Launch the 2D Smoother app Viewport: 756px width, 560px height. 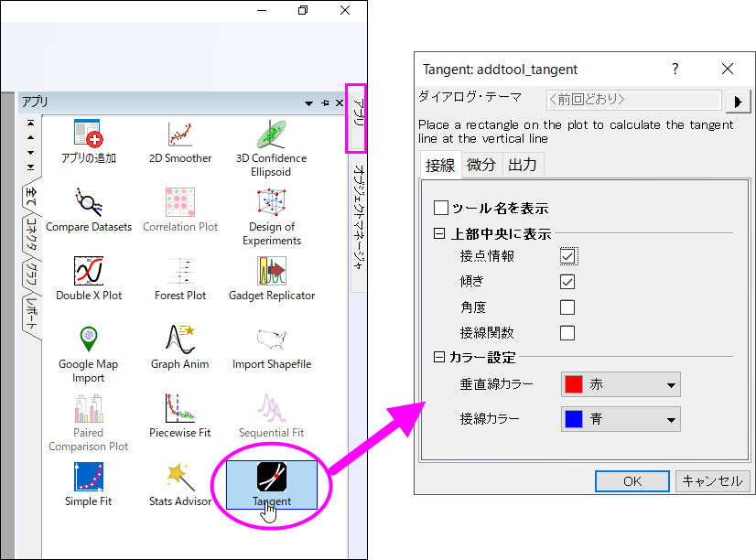pos(179,142)
